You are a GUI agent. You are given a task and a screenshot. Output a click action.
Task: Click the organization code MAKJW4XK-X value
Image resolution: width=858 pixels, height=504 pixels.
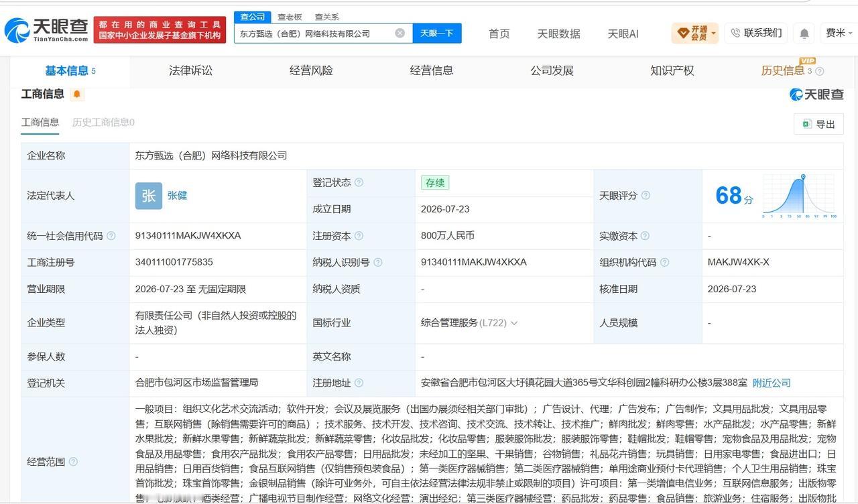[x=738, y=263]
